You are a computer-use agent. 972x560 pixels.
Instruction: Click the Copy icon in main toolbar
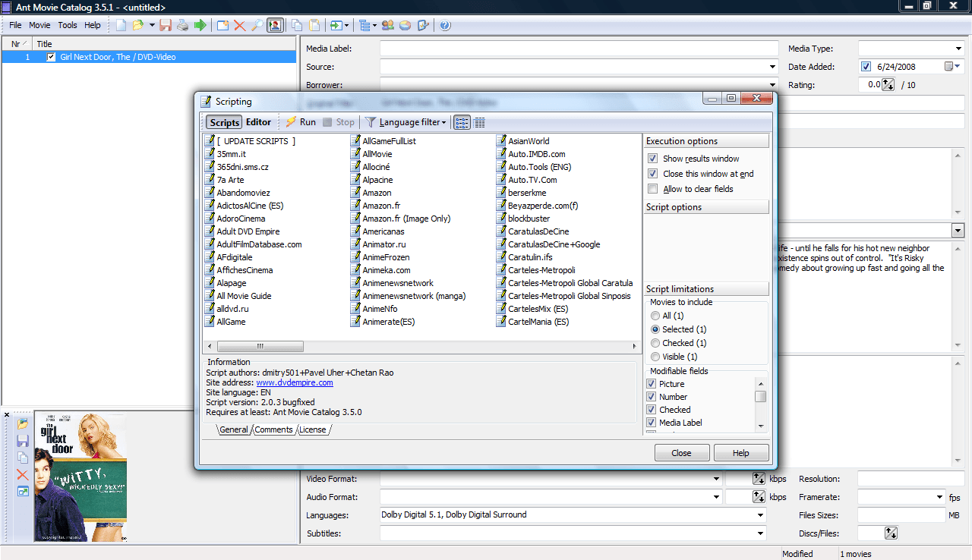[297, 25]
